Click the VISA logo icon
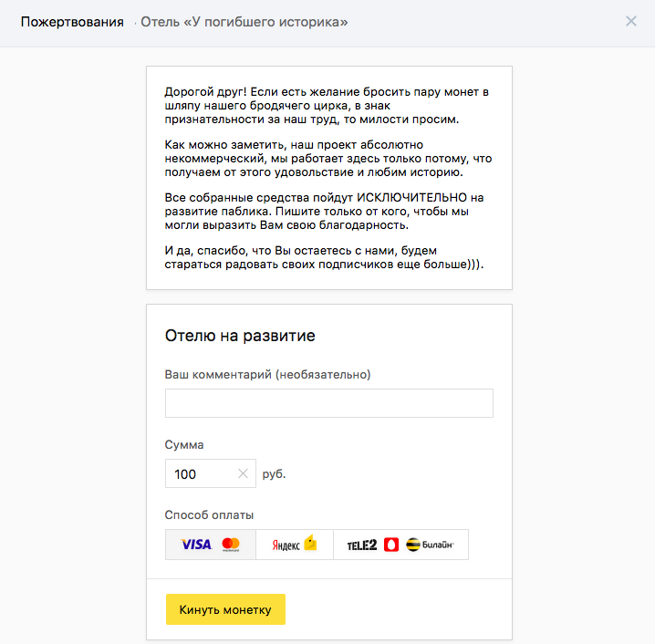 click(196, 545)
